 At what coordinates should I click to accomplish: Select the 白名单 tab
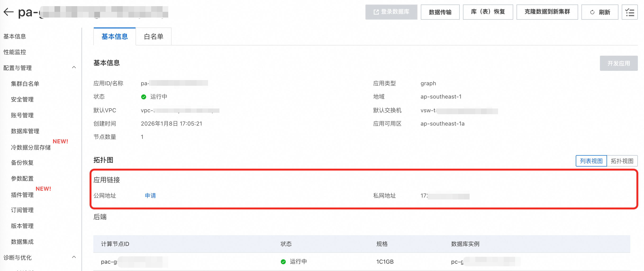pyautogui.click(x=153, y=37)
